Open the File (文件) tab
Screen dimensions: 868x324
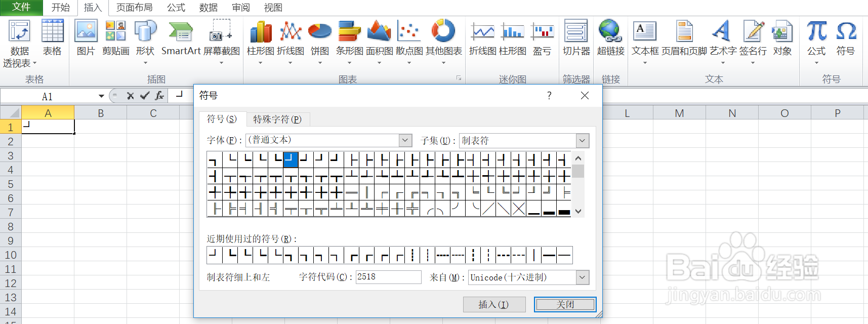click(x=21, y=7)
